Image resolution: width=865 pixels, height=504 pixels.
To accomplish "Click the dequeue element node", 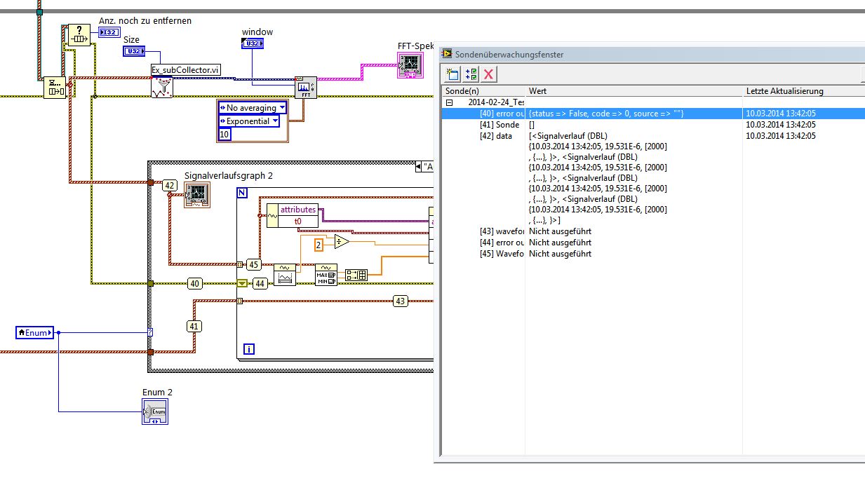I will (55, 88).
